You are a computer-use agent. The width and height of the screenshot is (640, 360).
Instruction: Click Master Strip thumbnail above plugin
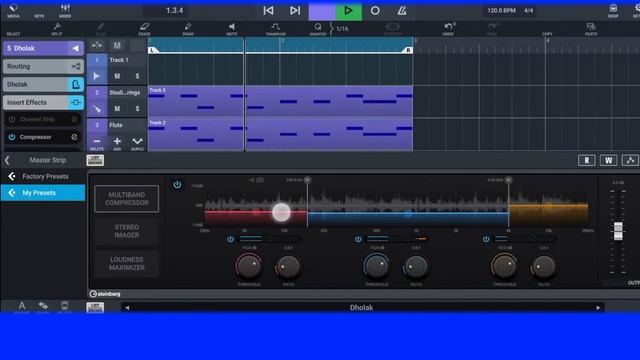click(95, 160)
